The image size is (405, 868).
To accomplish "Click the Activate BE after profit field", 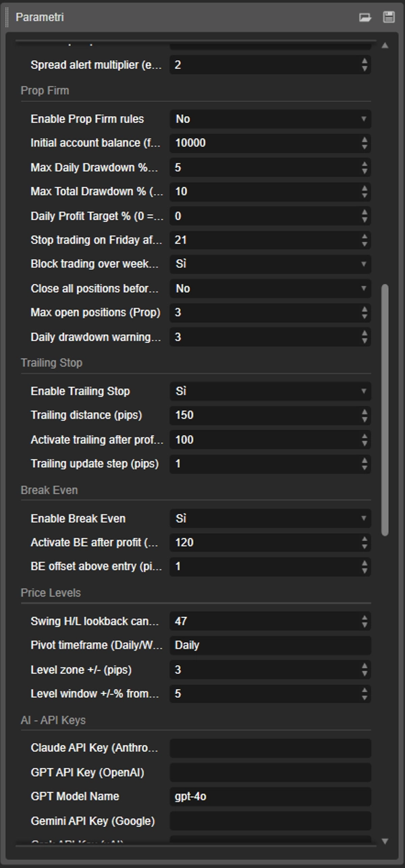I will [x=263, y=543].
